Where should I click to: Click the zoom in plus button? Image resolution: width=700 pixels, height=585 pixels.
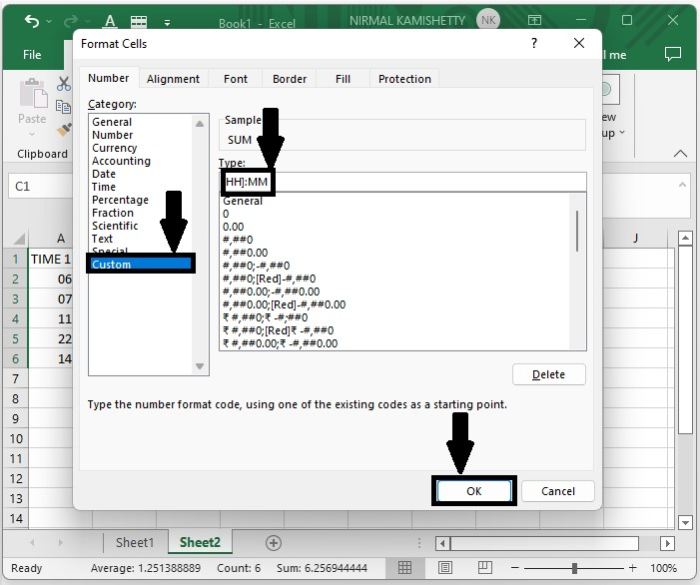click(x=633, y=568)
